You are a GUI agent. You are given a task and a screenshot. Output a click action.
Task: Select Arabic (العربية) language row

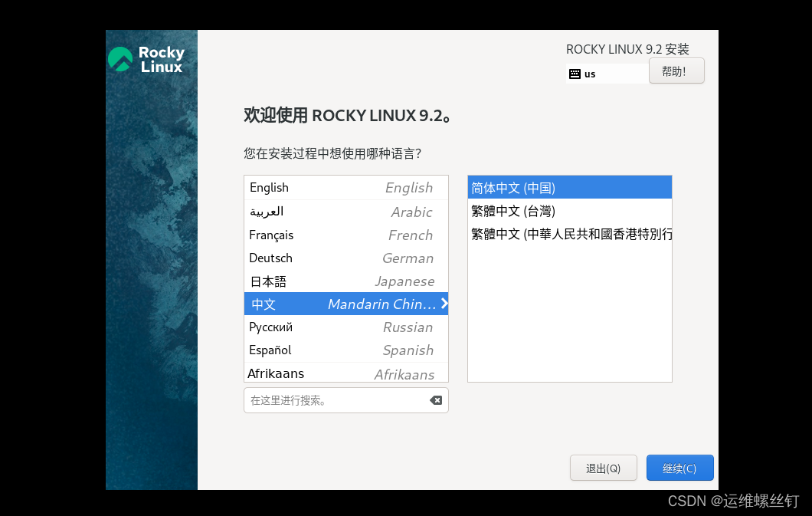point(346,212)
